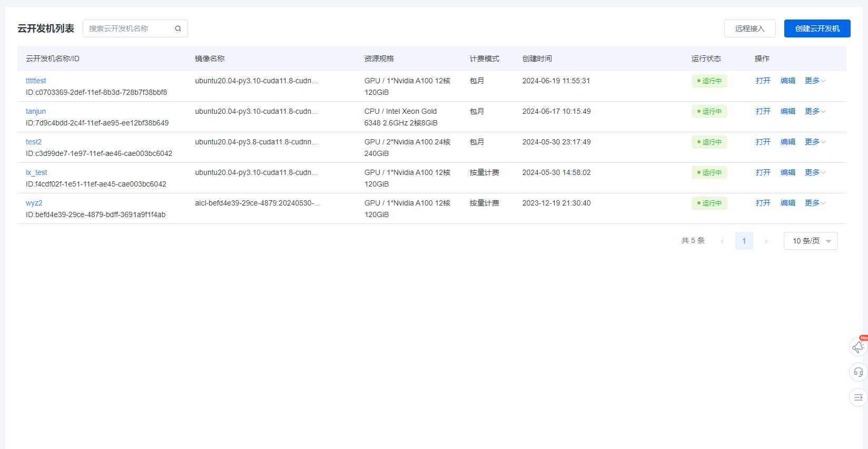This screenshot has width=868, height=449.
Task: Click the 包月 billing mode of tanjun
Action: 477,111
